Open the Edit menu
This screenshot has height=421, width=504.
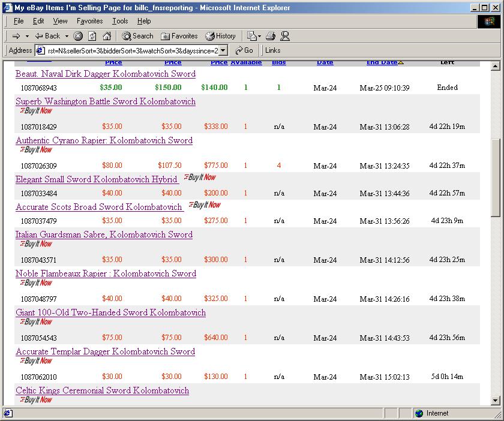coord(38,21)
